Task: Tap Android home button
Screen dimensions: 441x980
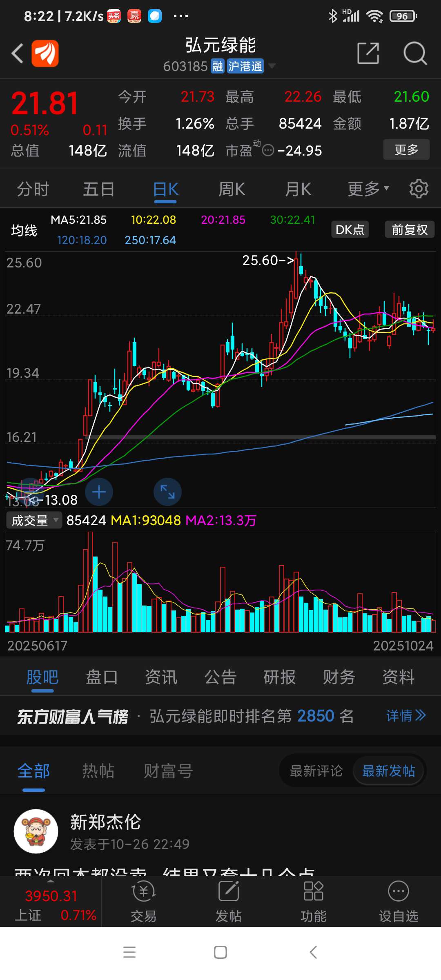Action: [220, 952]
